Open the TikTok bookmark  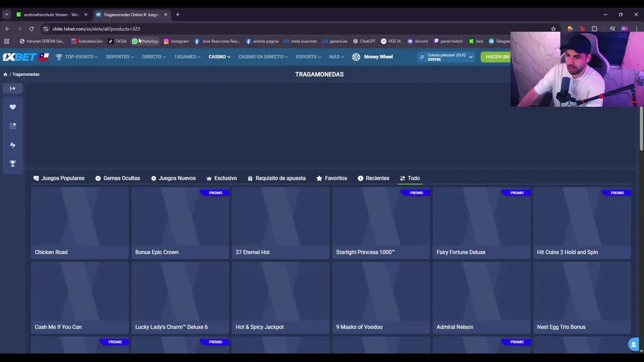pyautogui.click(x=117, y=41)
